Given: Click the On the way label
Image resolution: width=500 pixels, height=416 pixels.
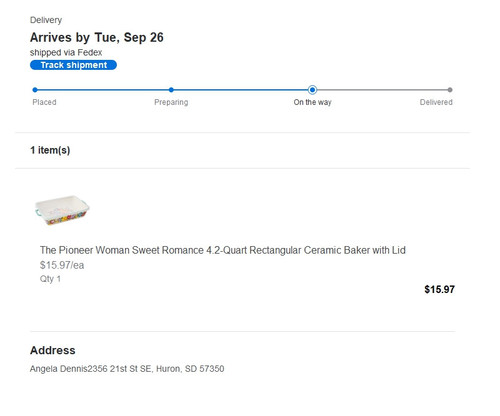Looking at the screenshot, I should click(x=312, y=102).
